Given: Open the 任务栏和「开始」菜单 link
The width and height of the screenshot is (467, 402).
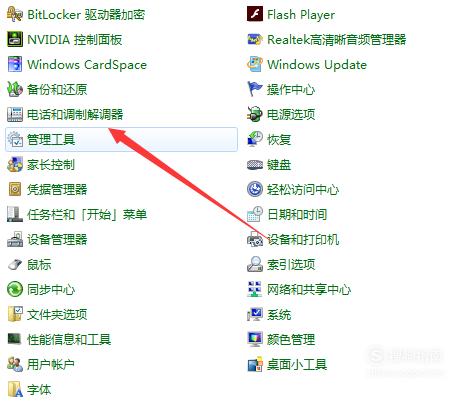Looking at the screenshot, I should pyautogui.click(x=87, y=214).
